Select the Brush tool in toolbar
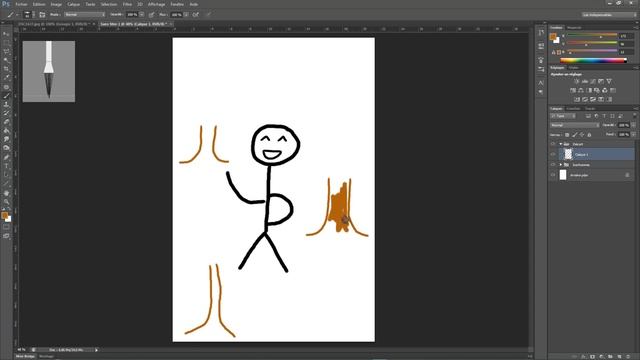The image size is (640, 360). tap(6, 96)
